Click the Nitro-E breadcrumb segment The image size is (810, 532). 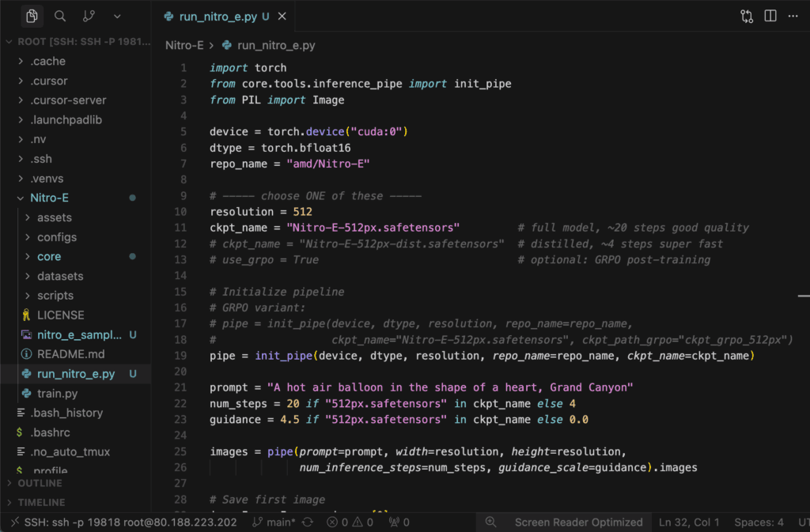point(184,45)
